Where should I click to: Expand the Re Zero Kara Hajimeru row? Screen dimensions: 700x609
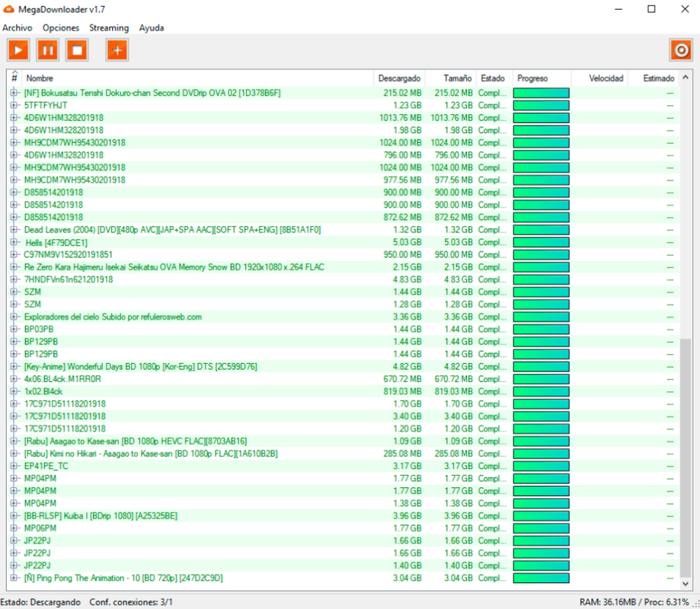[x=14, y=266]
